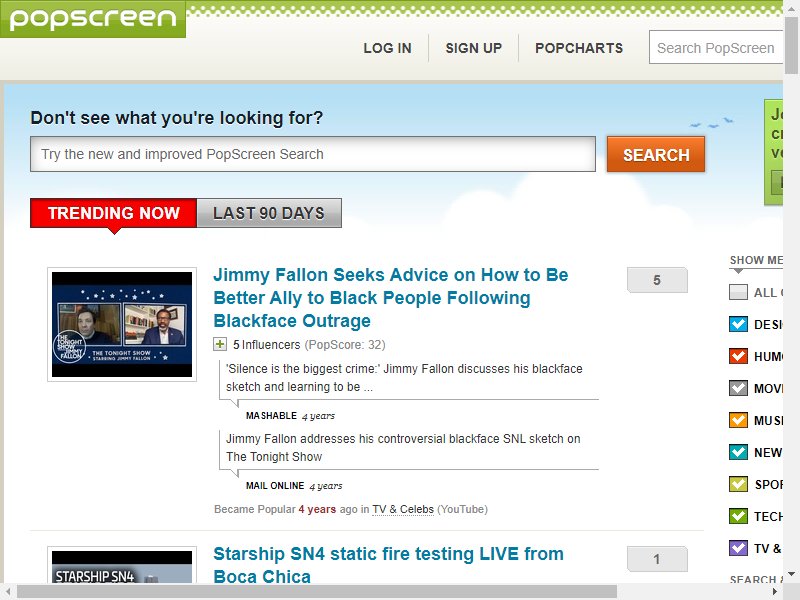
Task: Open Jimmy Fallon Seeks Advice article title
Action: [390, 298]
